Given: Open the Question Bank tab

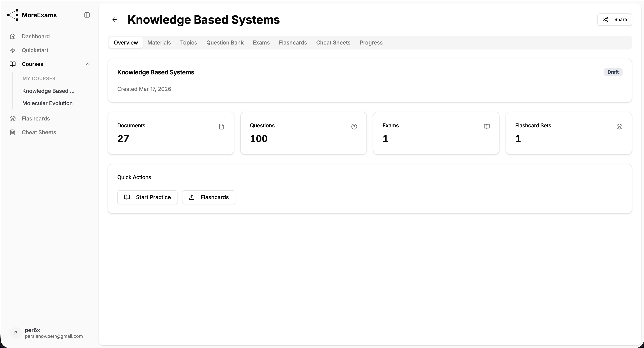Looking at the screenshot, I should click(x=225, y=43).
